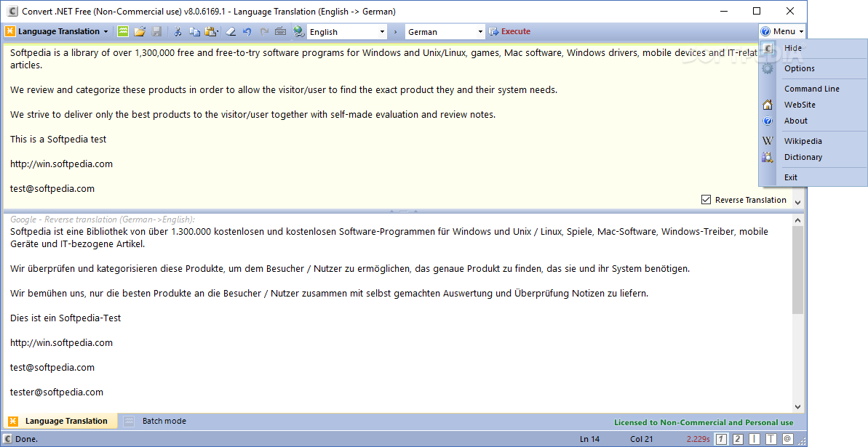Click the '2.229s' elapsed time value

698,439
